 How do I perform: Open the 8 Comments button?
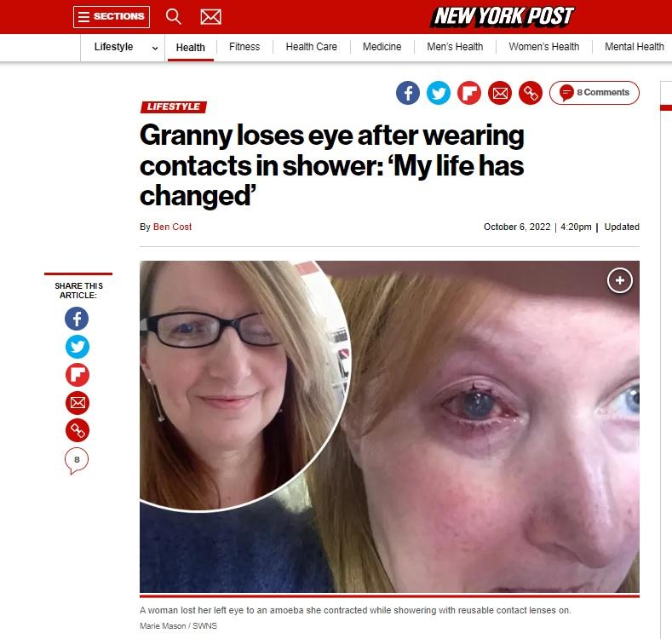(594, 93)
